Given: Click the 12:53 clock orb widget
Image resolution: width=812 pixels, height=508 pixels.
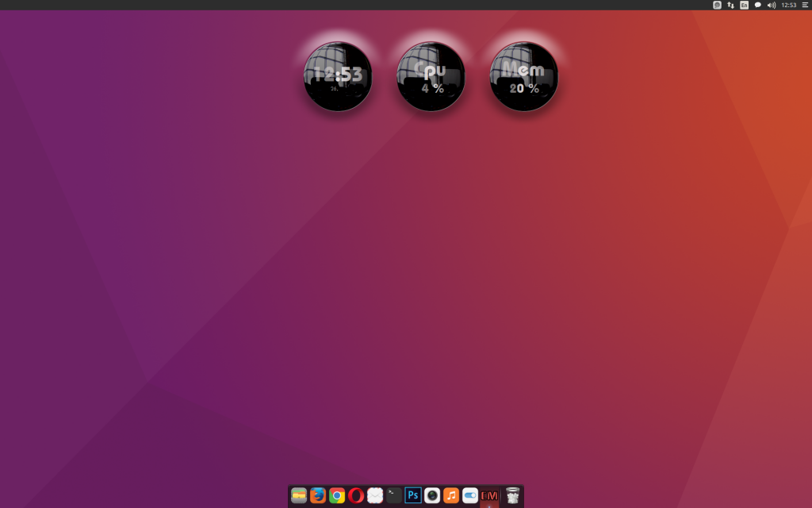Looking at the screenshot, I should tap(338, 77).
